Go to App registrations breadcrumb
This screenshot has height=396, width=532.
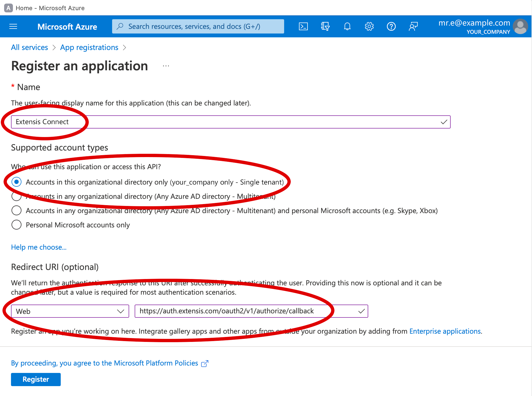[x=89, y=47]
